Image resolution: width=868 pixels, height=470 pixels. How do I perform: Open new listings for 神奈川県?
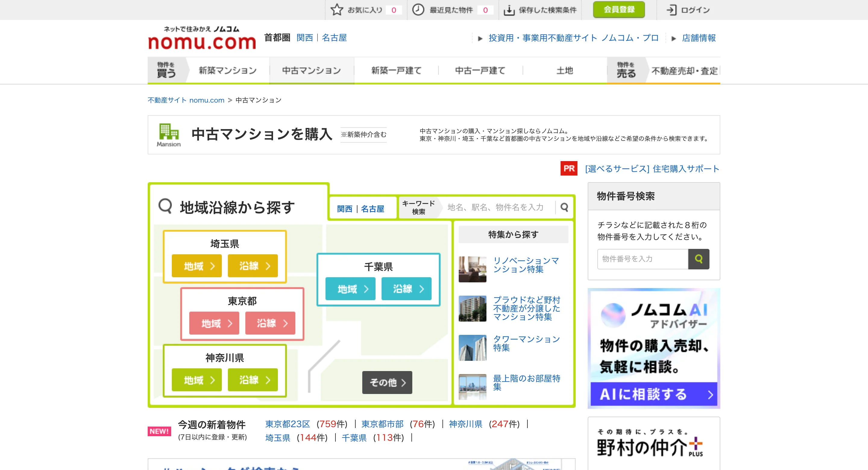pyautogui.click(x=466, y=424)
